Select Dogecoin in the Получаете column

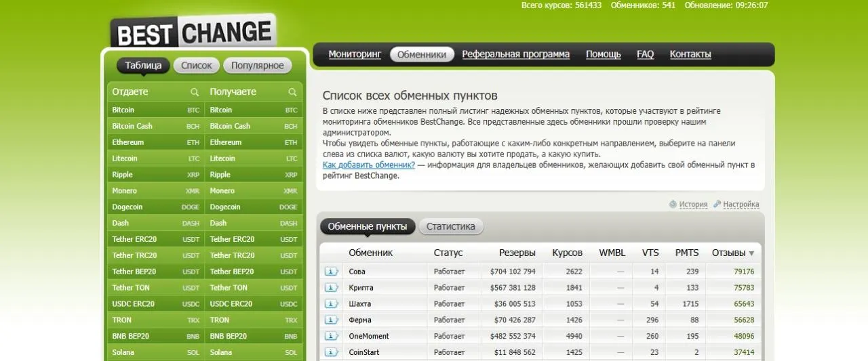point(254,207)
